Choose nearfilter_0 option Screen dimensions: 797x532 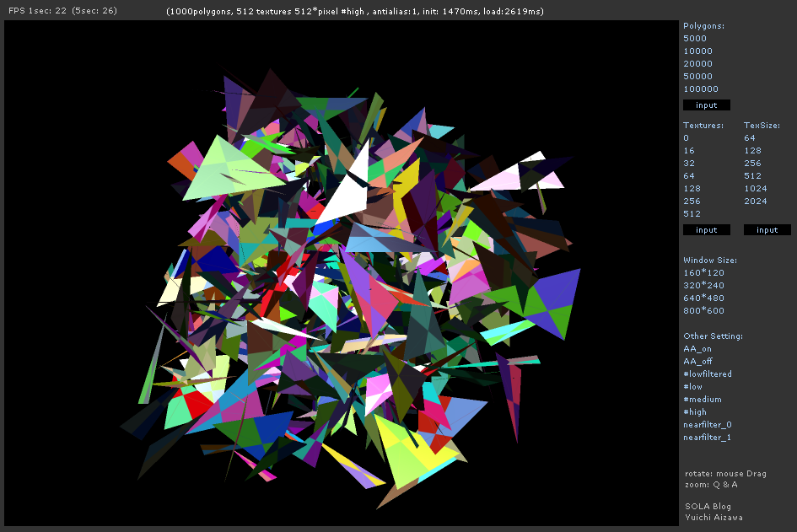click(x=708, y=425)
